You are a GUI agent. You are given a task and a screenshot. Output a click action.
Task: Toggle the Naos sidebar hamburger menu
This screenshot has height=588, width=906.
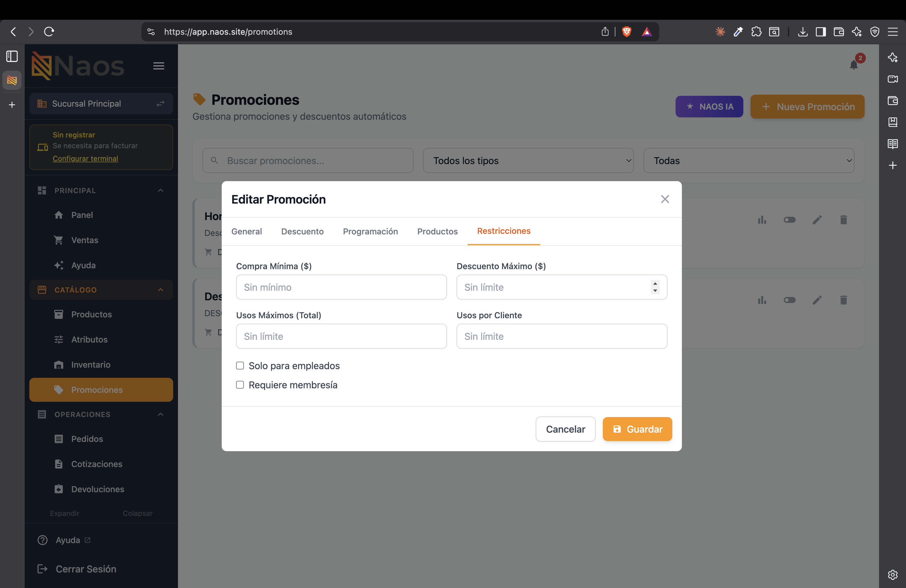pos(159,66)
